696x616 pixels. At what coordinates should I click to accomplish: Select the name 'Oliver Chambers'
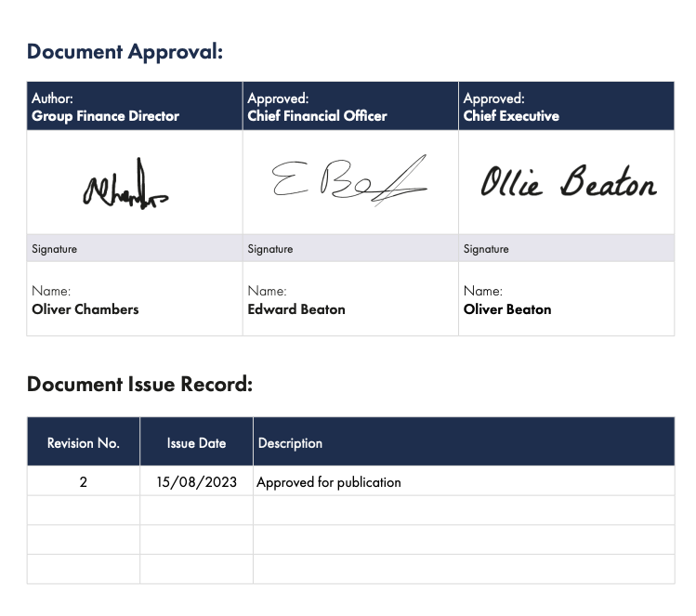pos(85,309)
